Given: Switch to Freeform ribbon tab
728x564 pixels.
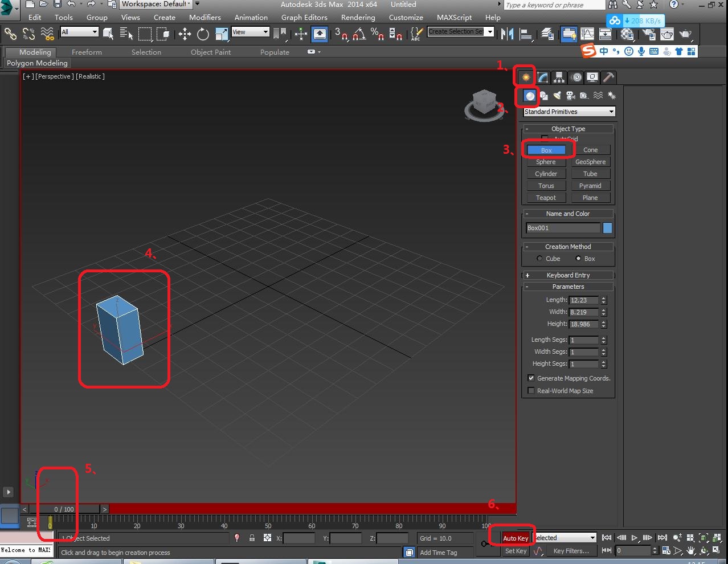Looking at the screenshot, I should [x=87, y=52].
